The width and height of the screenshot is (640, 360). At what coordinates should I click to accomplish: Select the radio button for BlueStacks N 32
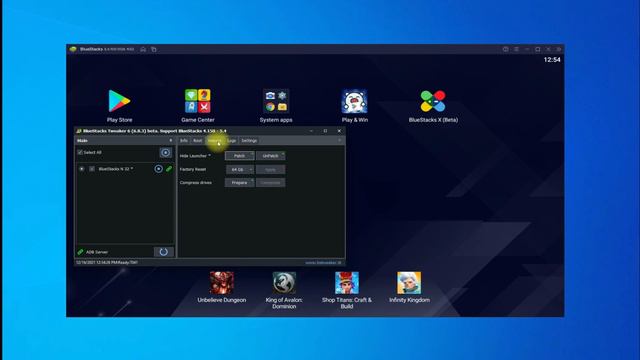[x=82, y=169]
